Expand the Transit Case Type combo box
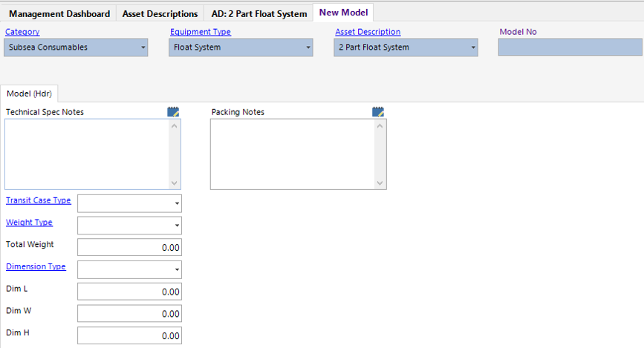 tap(177, 203)
